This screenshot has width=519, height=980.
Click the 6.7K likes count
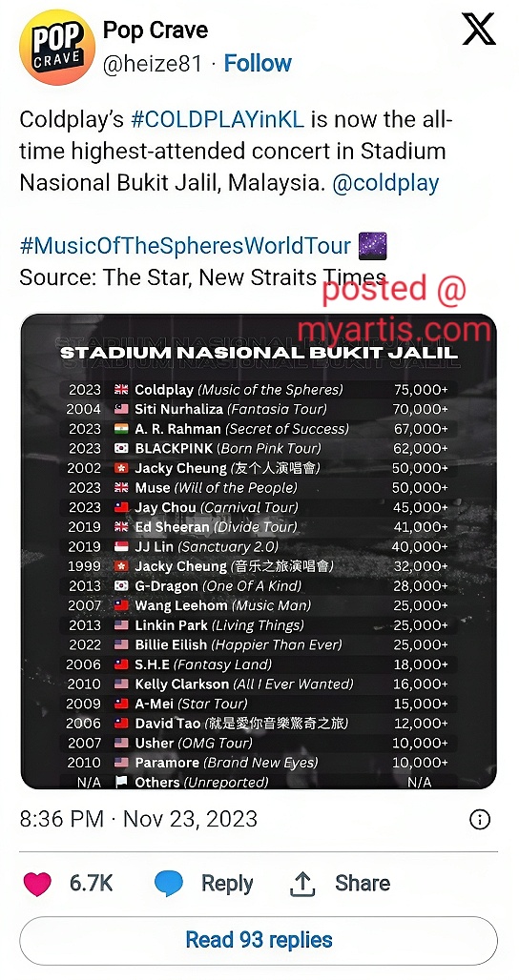pyautogui.click(x=92, y=883)
